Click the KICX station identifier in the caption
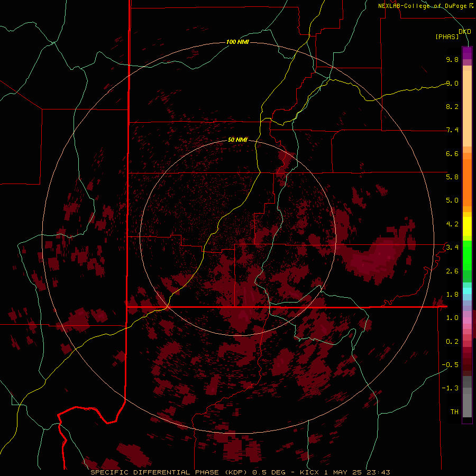Viewport: 476px width, 476px height. pyautogui.click(x=309, y=472)
